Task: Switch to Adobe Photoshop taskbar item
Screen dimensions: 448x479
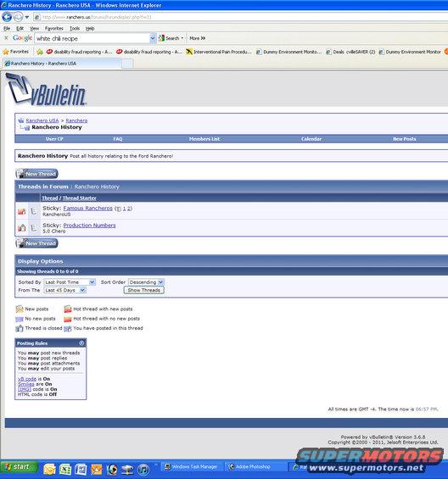Action: [x=255, y=467]
